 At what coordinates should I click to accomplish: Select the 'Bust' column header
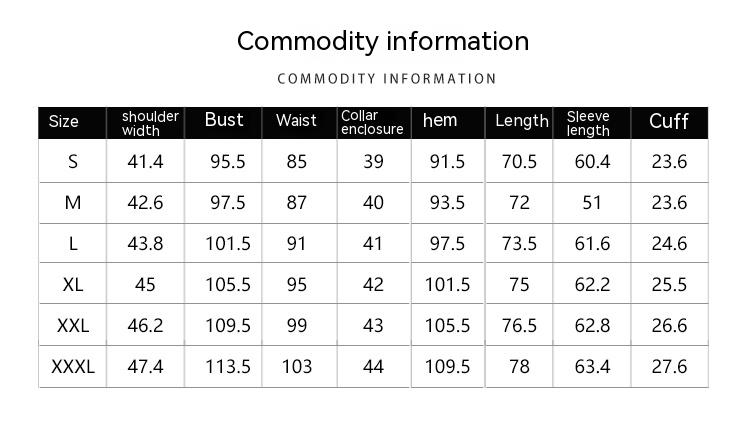coord(224,120)
